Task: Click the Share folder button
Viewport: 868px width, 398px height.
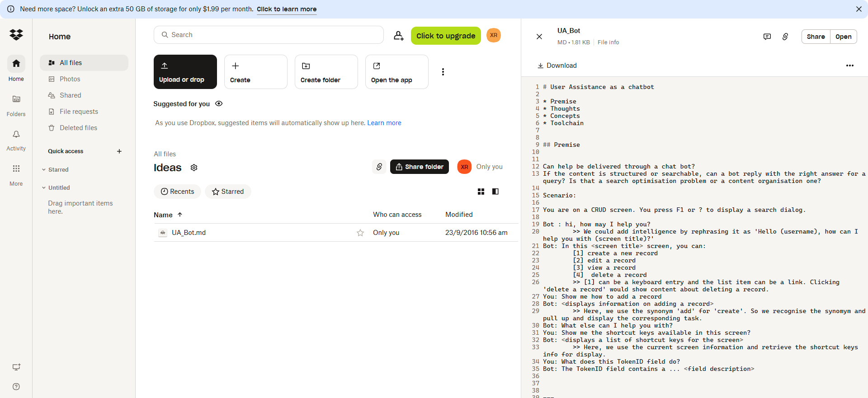Action: click(x=419, y=167)
